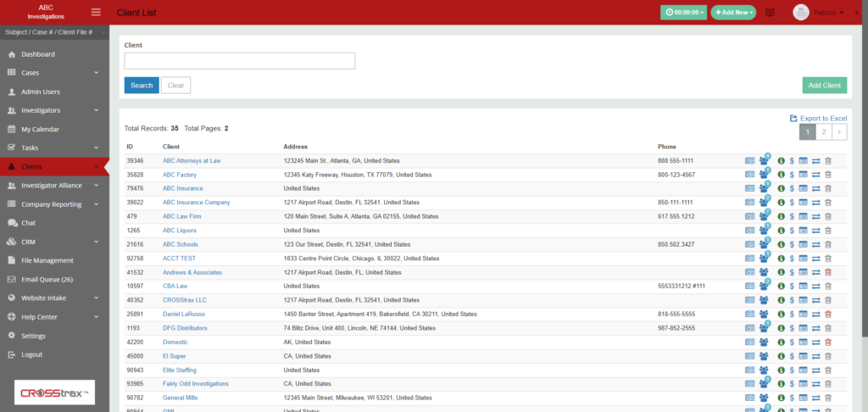
Task: Open Daniel LaRusso client link
Action: [184, 314]
